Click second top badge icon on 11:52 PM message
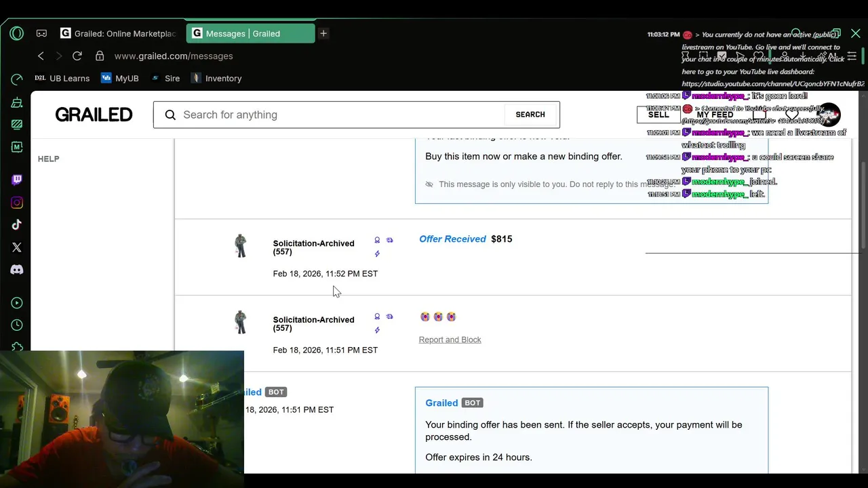The image size is (868, 488). [x=389, y=240]
